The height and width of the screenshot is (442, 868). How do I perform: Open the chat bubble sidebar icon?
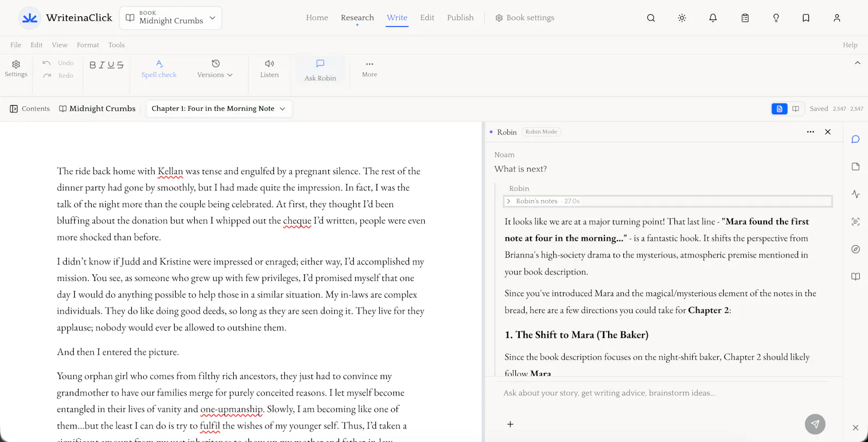coord(856,139)
